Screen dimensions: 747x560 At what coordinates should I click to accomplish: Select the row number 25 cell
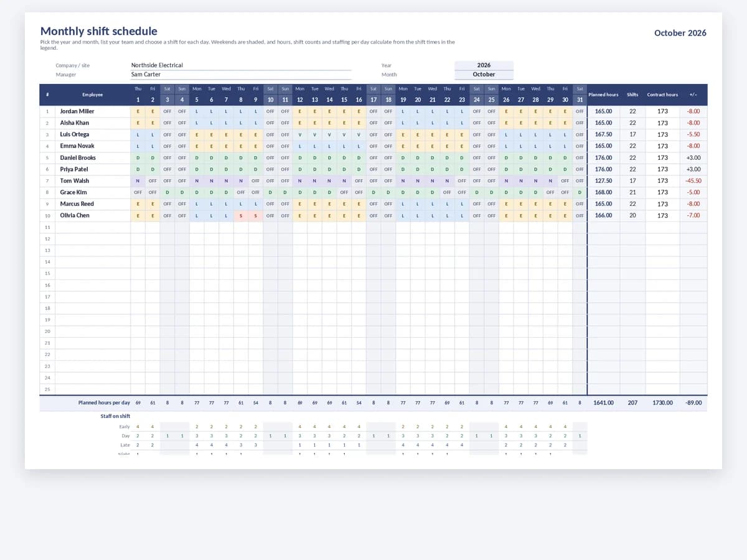(47, 390)
